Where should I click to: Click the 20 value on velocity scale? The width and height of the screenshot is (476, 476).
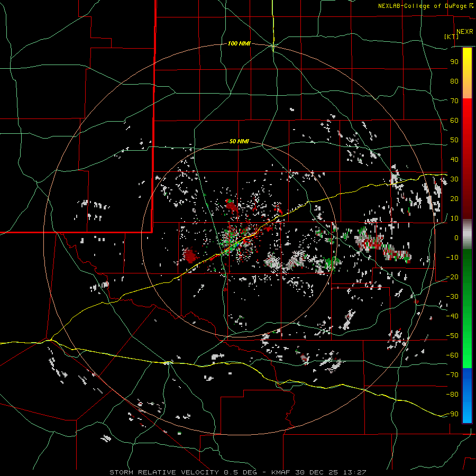click(454, 198)
